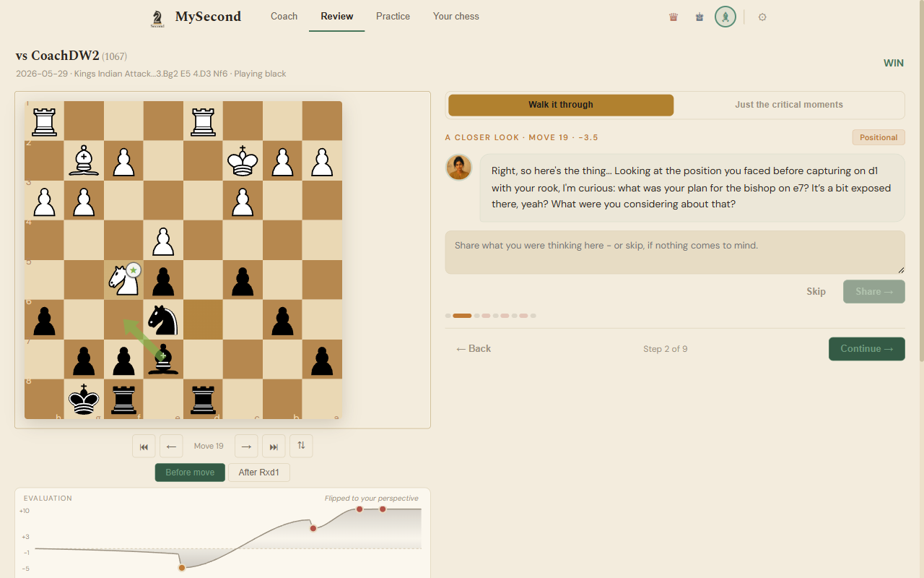This screenshot has height=578, width=924.
Task: Open the Review tab
Action: pos(337,16)
